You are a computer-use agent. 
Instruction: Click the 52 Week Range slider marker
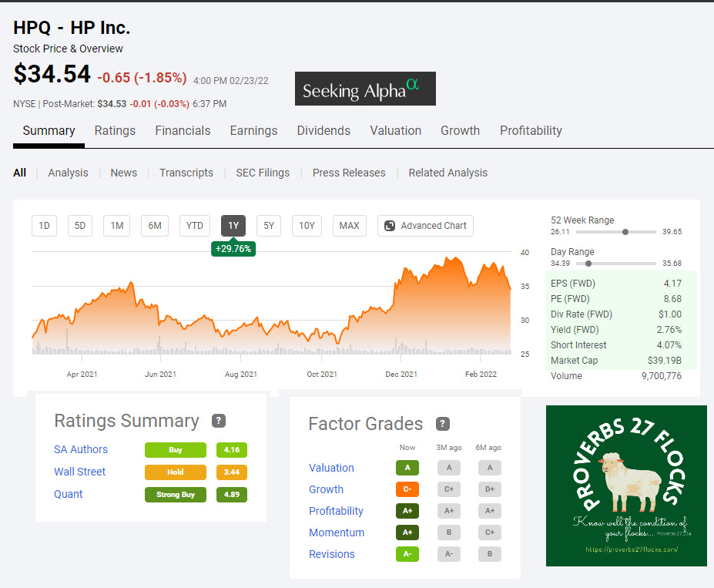(x=625, y=231)
